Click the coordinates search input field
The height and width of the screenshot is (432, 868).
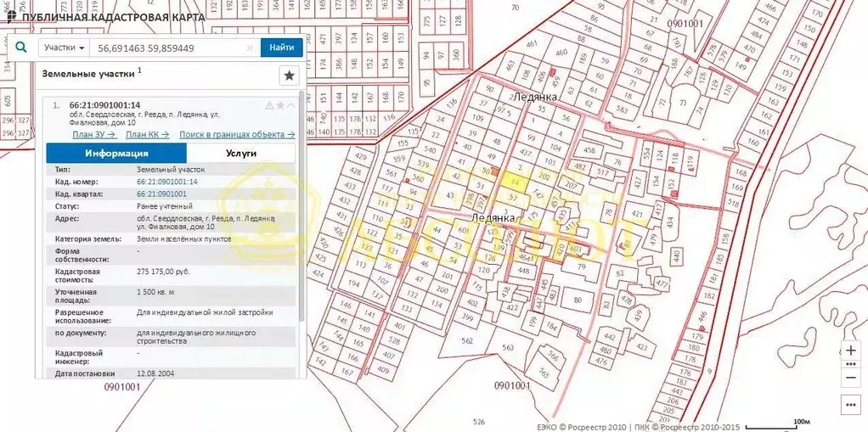pos(170,48)
